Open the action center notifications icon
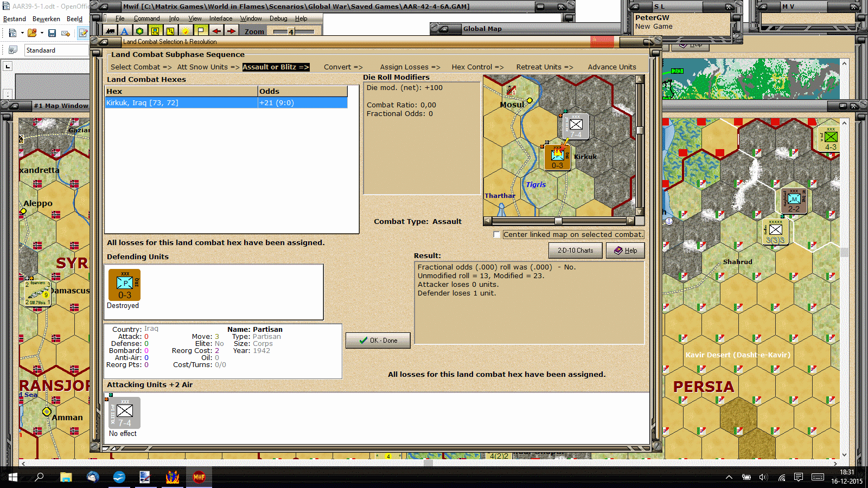The height and width of the screenshot is (488, 868). 799,477
